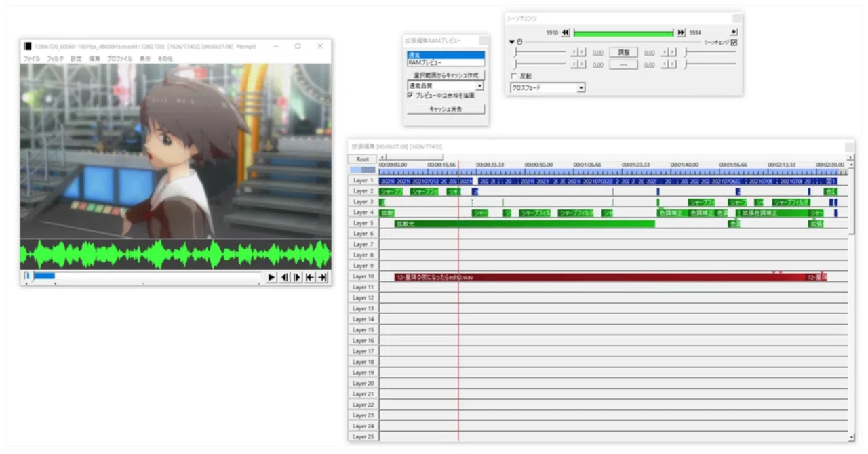The width and height of the screenshot is (868, 454).
Task: Click the AviUtl app icon in title bar
Action: (x=27, y=46)
